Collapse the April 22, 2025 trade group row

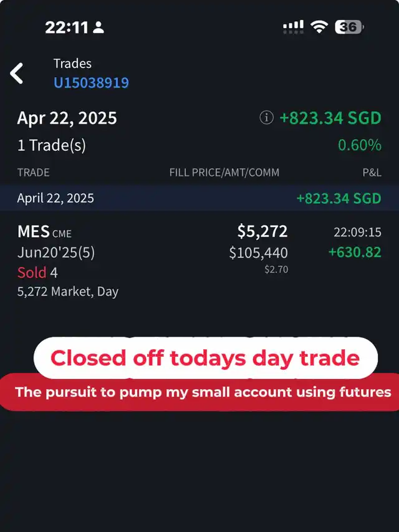point(199,198)
